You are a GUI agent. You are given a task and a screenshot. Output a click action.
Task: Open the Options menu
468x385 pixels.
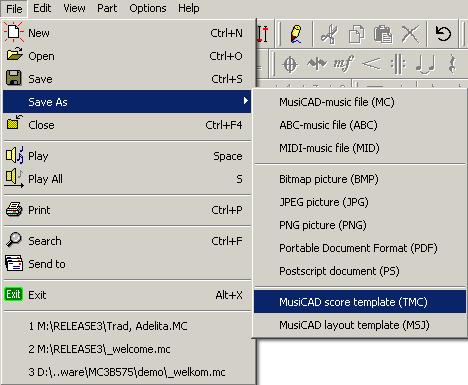(x=148, y=8)
